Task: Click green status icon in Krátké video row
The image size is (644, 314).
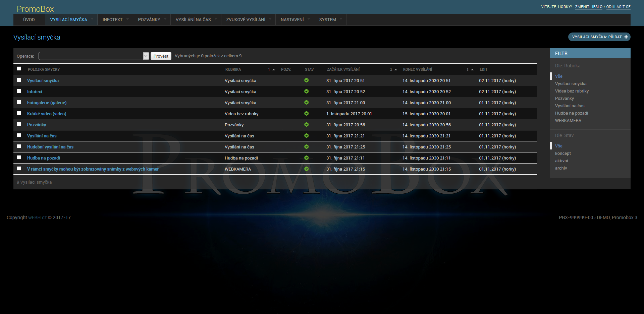Action: [x=306, y=114]
